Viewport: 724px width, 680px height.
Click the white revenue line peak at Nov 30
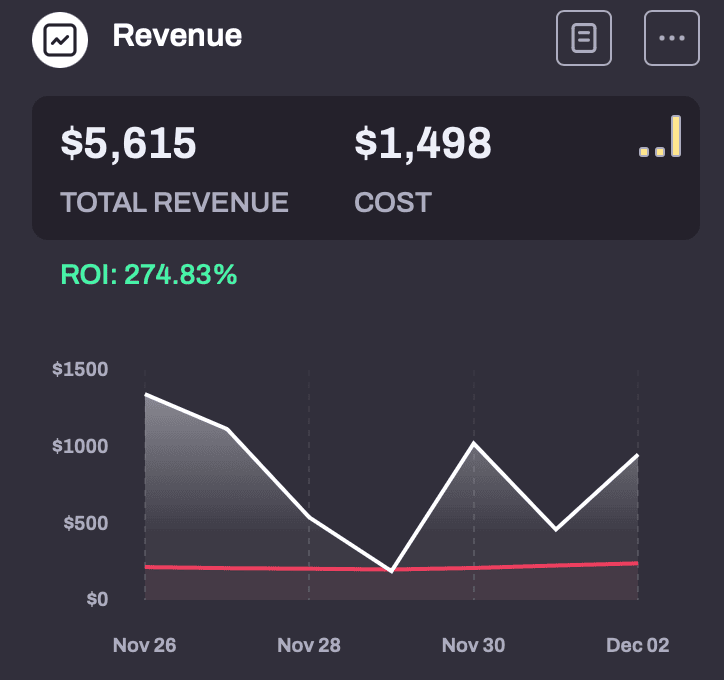click(474, 443)
